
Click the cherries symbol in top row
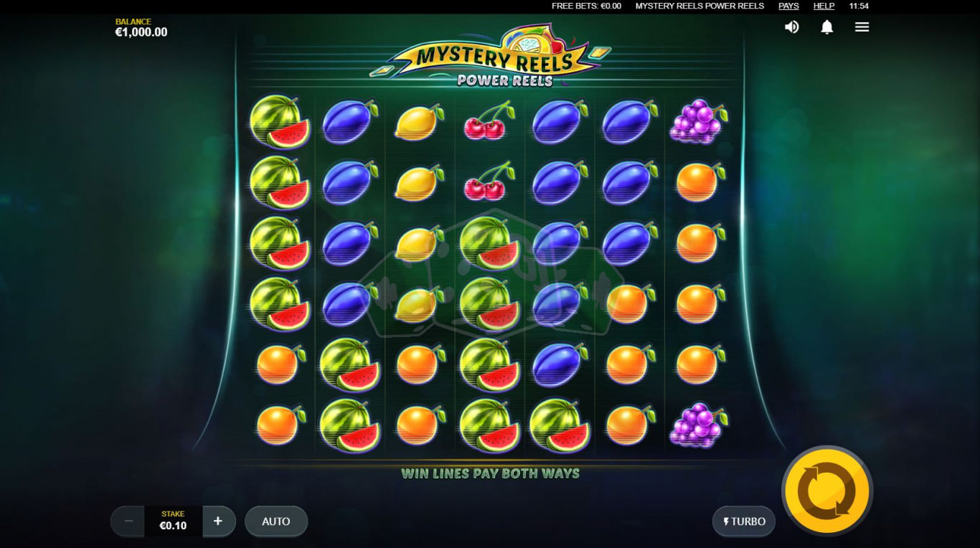click(489, 121)
